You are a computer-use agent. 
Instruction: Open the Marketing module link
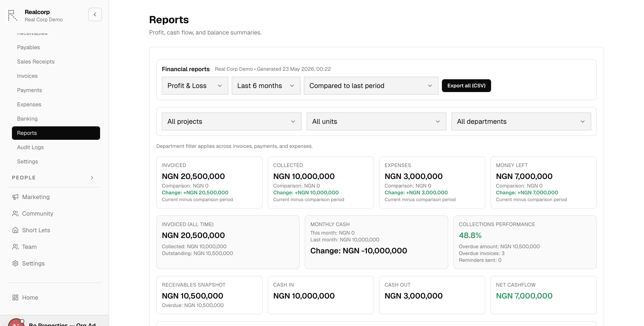[x=36, y=197]
